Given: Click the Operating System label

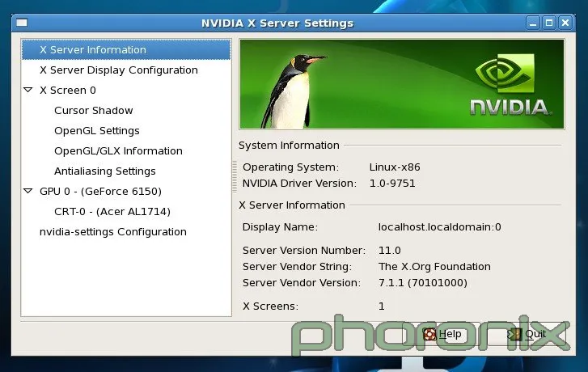Looking at the screenshot, I should tap(290, 167).
